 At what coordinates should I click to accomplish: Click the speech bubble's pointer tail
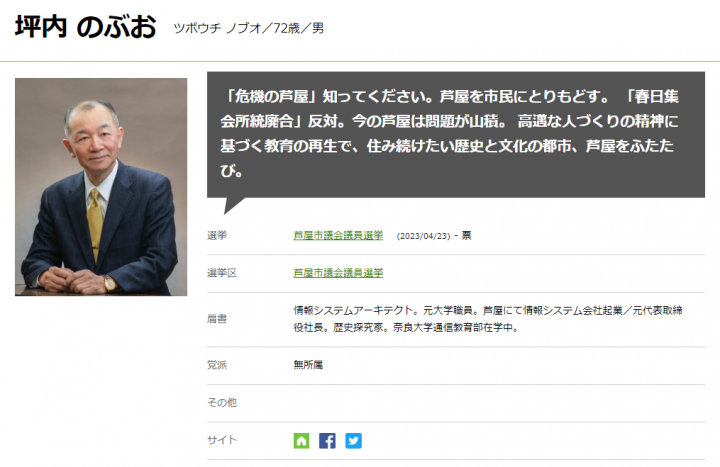pos(233,205)
